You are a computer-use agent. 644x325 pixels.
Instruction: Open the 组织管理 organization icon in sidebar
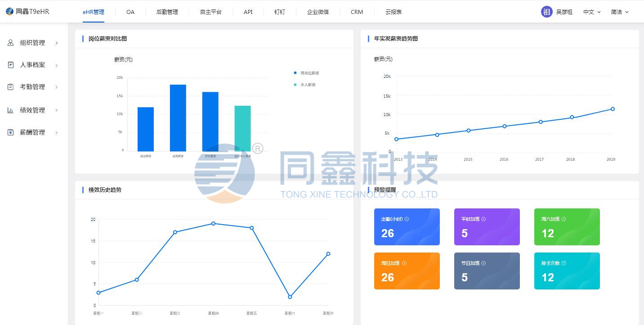click(10, 43)
